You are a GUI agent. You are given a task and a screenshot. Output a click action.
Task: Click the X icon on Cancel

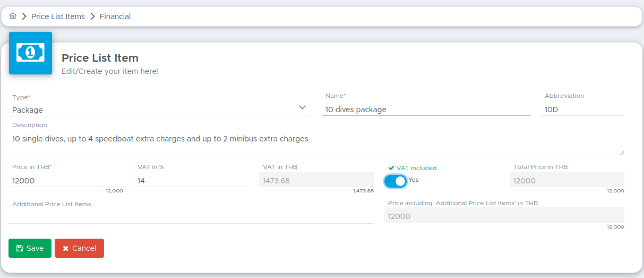(x=66, y=248)
